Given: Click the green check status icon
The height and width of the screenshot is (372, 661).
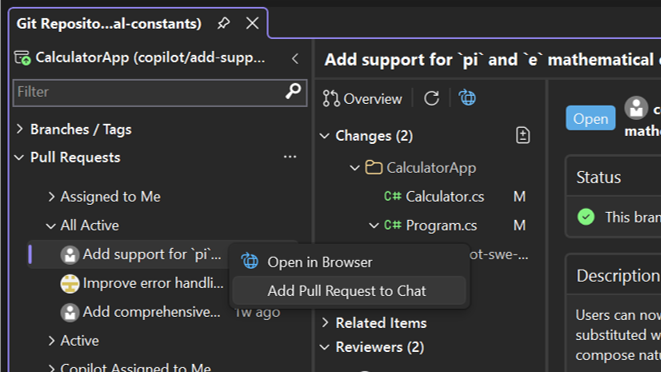Looking at the screenshot, I should click(x=586, y=217).
